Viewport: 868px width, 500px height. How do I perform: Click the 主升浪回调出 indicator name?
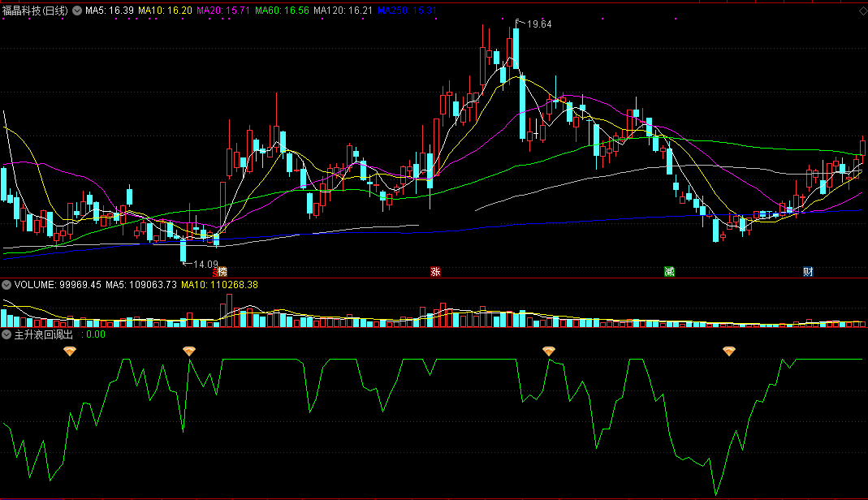(x=44, y=334)
